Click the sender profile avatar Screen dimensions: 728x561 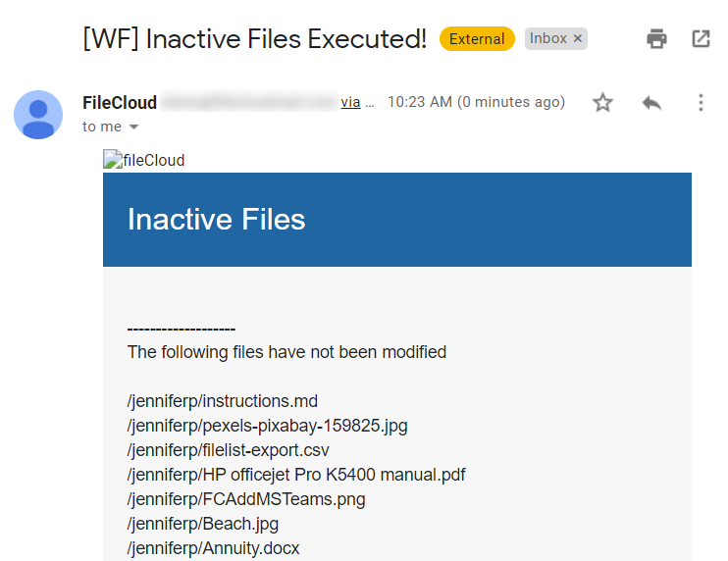(x=38, y=115)
